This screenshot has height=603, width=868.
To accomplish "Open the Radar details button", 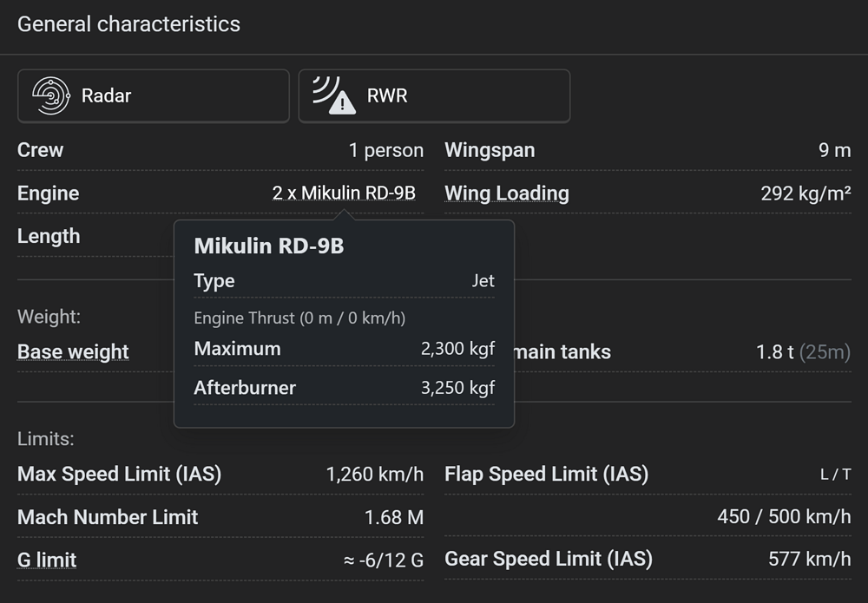I will (153, 95).
